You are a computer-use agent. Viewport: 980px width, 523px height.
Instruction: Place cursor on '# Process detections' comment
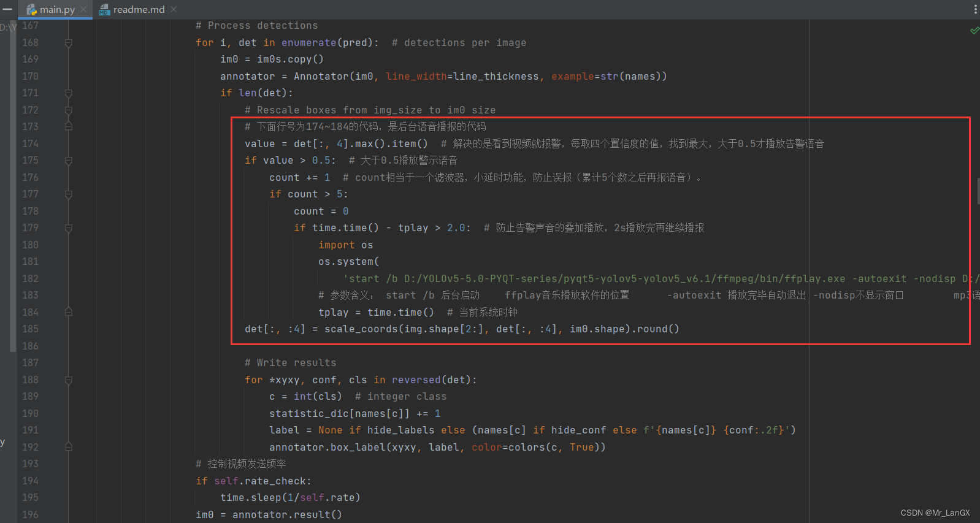tap(257, 26)
